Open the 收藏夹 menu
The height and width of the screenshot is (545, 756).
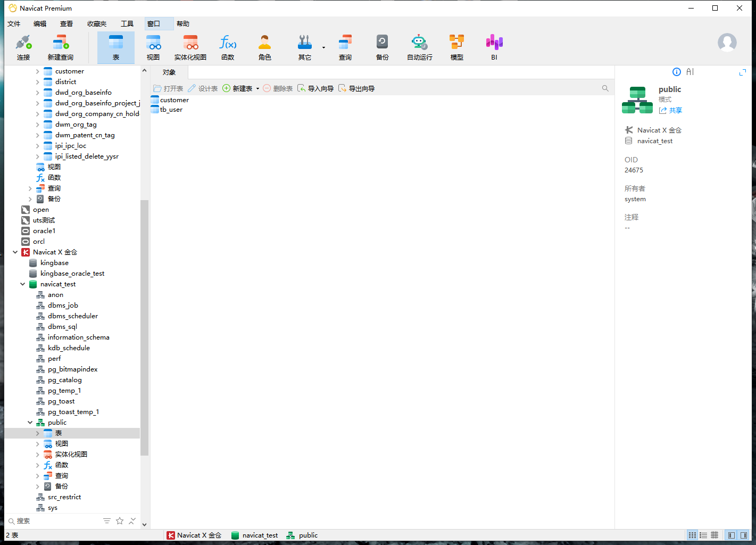point(97,24)
